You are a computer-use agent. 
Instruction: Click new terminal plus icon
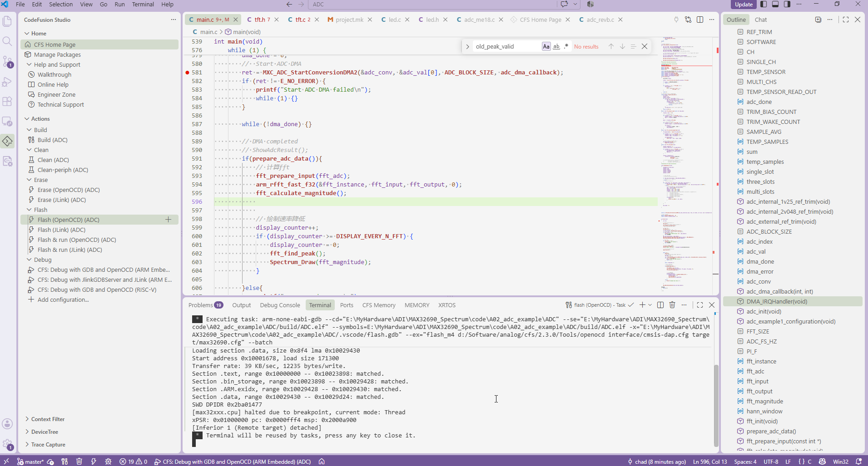642,305
